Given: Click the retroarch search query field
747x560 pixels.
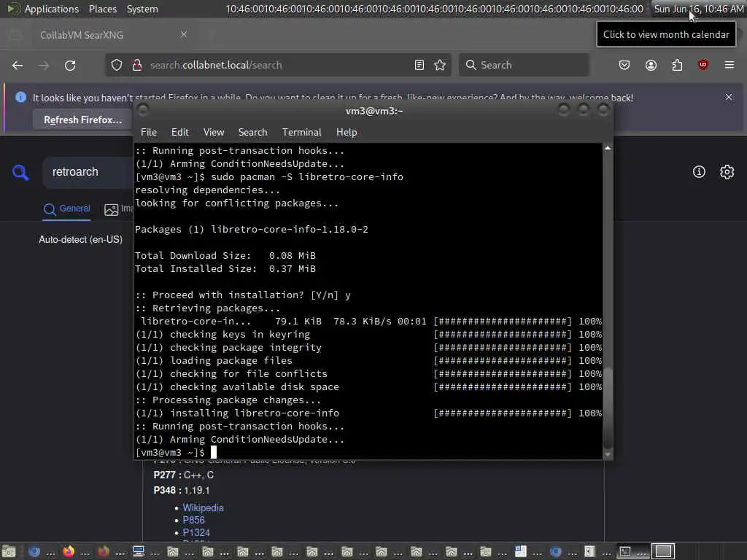Looking at the screenshot, I should [x=87, y=172].
